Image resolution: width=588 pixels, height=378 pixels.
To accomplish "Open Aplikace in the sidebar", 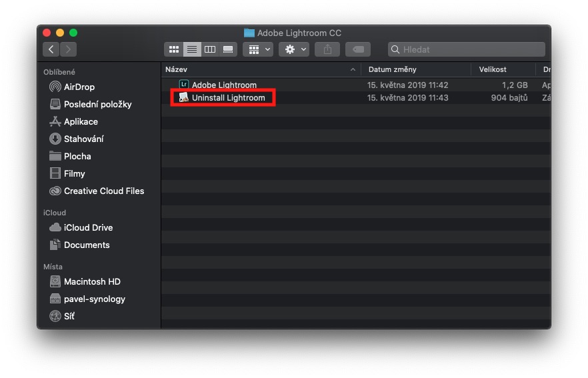I will coord(73,121).
